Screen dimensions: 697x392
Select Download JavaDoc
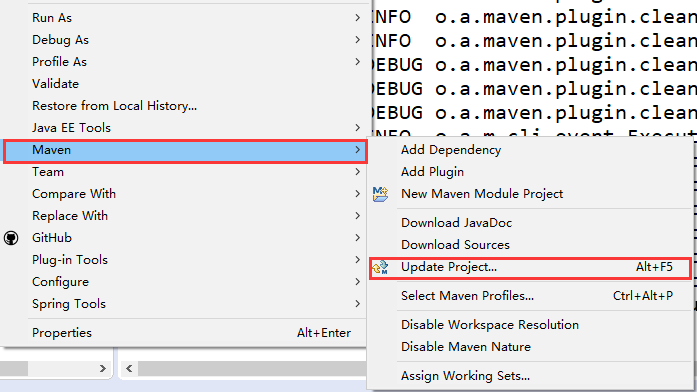tap(531, 223)
